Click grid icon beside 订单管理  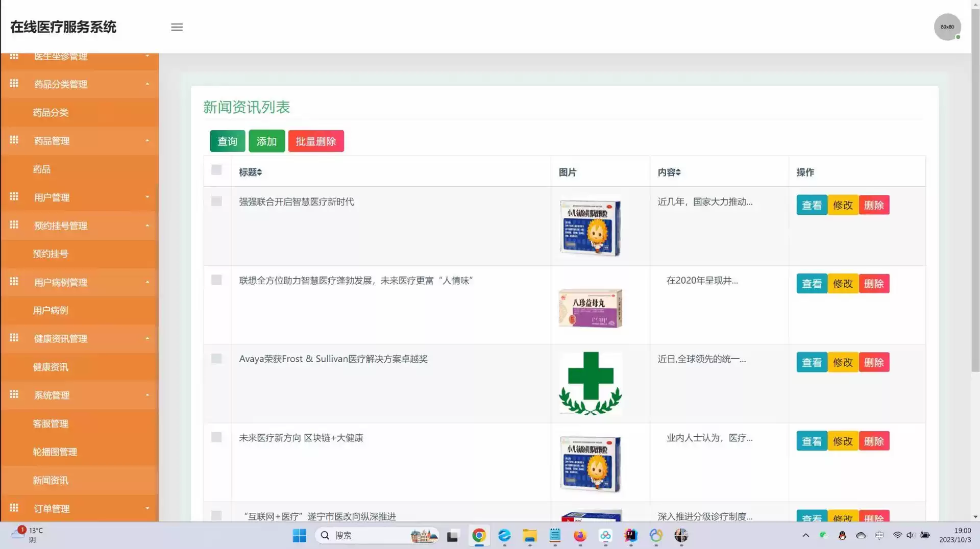[x=14, y=508]
